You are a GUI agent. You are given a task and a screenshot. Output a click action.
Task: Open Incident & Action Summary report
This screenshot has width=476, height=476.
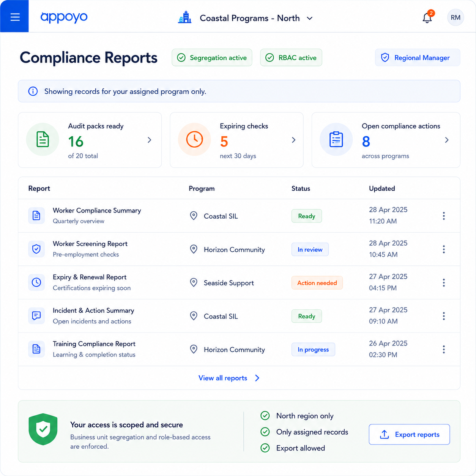pos(93,311)
